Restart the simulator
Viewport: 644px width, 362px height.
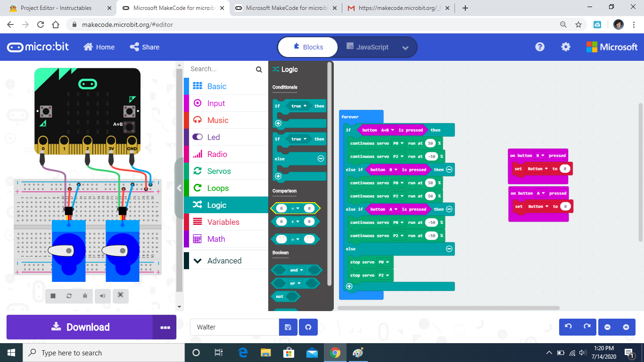(69, 296)
